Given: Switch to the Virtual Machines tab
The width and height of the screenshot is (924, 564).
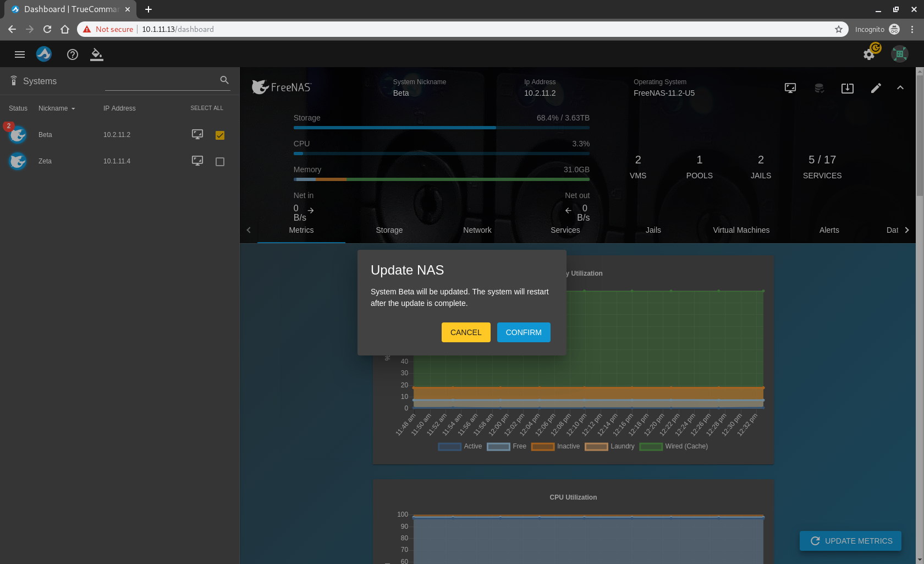Looking at the screenshot, I should (741, 230).
